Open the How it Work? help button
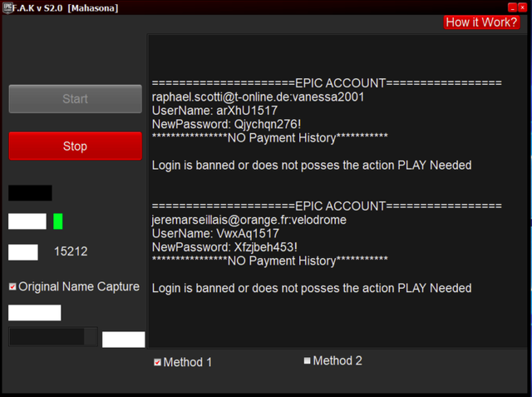532x397 pixels. [x=481, y=22]
